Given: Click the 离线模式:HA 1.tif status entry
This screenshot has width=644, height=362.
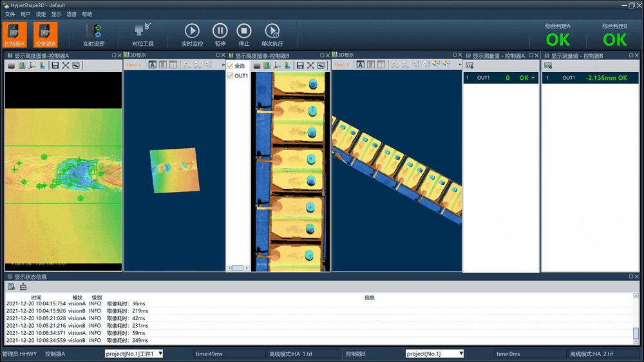Looking at the screenshot, I should coord(304,354).
